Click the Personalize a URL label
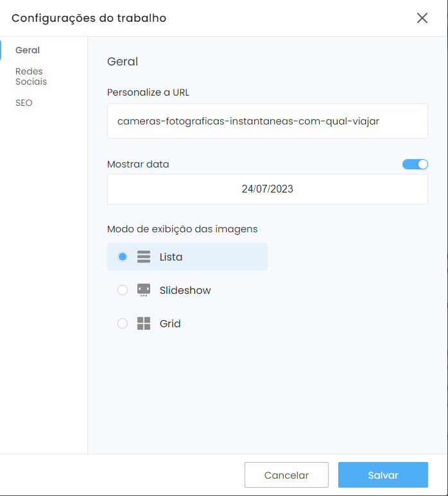The width and height of the screenshot is (448, 496). click(x=148, y=92)
